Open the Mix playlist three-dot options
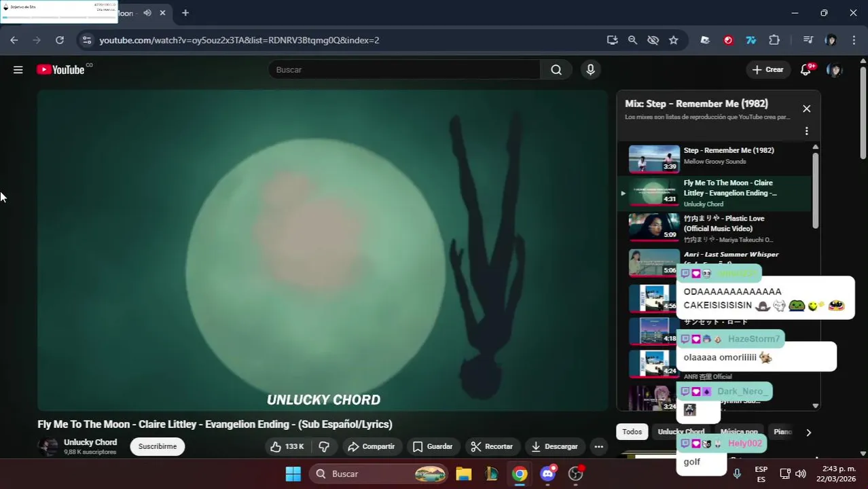Image resolution: width=868 pixels, height=489 pixels. click(x=806, y=131)
